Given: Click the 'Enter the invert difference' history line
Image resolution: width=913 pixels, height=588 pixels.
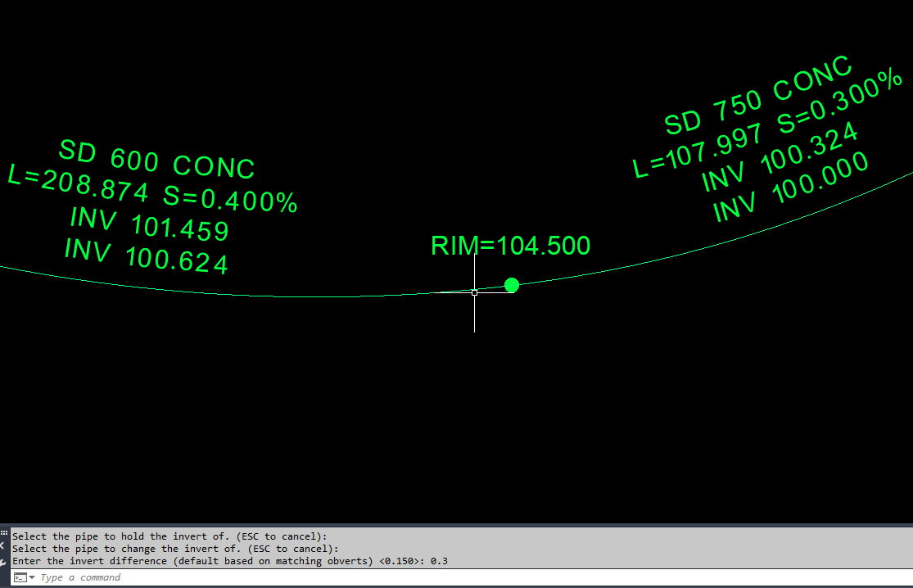Looking at the screenshot, I should coord(230,561).
